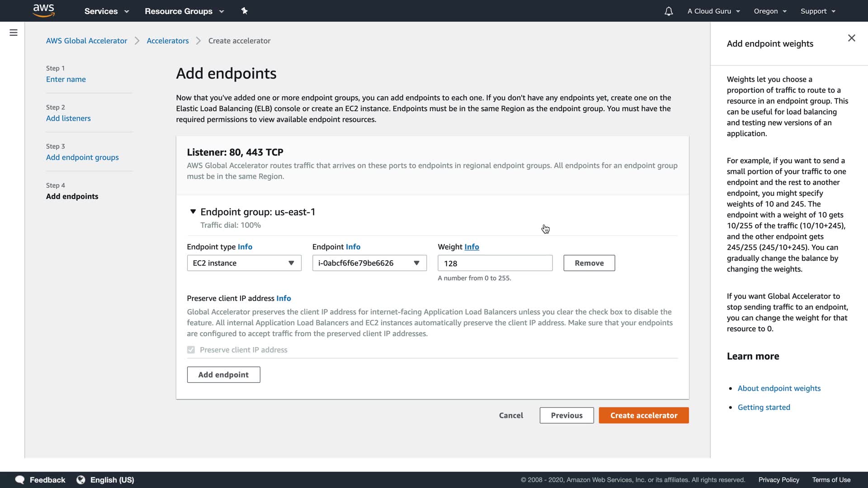Viewport: 868px width, 488px height.
Task: Remove the EC2 instance endpoint
Action: coord(589,263)
